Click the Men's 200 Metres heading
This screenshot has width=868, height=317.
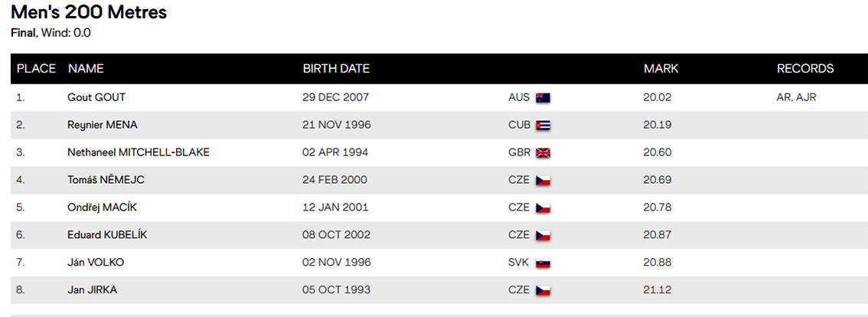[x=89, y=12]
